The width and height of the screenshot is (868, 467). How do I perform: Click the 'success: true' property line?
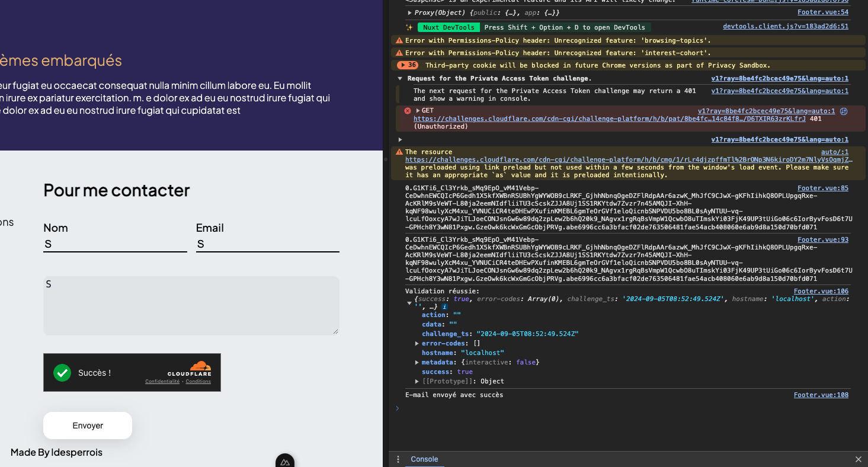click(x=447, y=372)
